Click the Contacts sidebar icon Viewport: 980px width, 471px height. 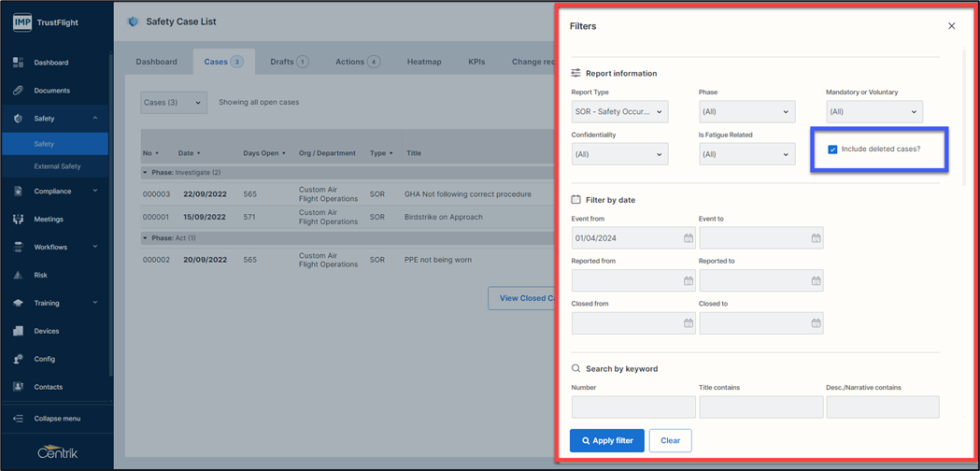pos(18,387)
